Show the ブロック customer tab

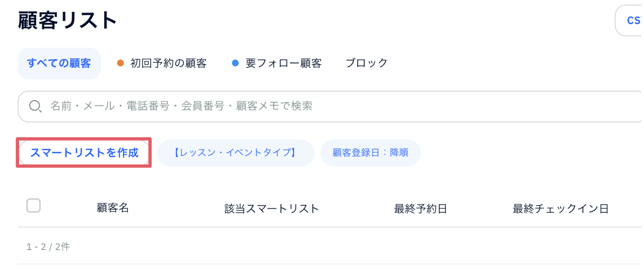pos(367,64)
